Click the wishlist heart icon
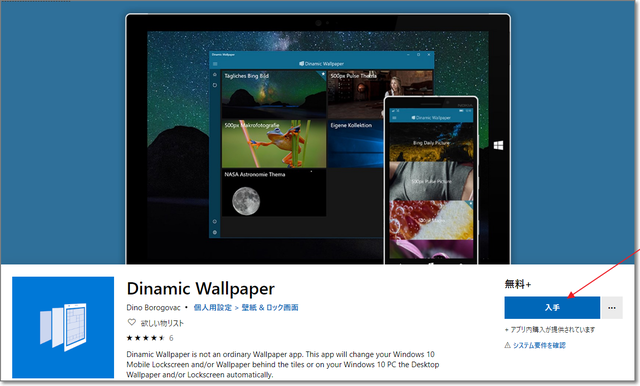 tap(131, 322)
